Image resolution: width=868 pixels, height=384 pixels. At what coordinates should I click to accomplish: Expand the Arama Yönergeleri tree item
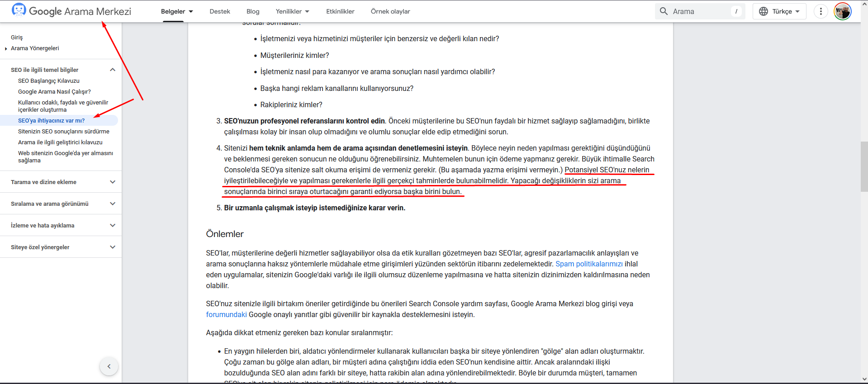[5, 48]
